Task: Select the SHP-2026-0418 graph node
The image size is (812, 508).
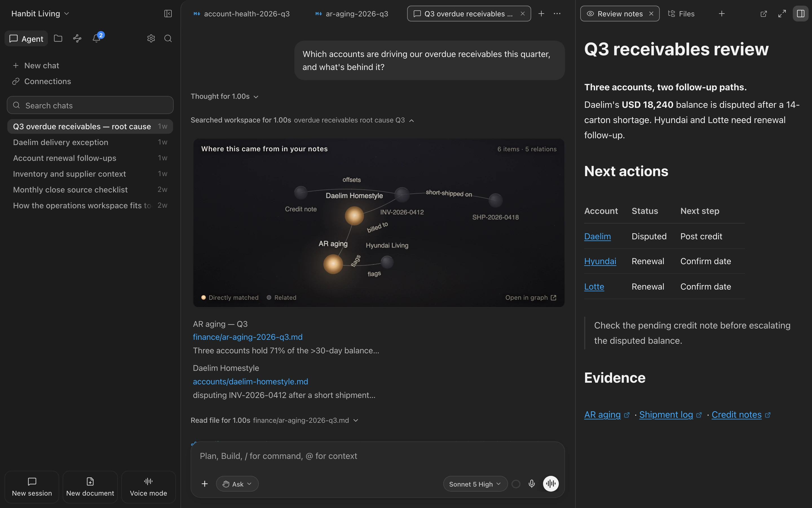Action: tap(496, 200)
